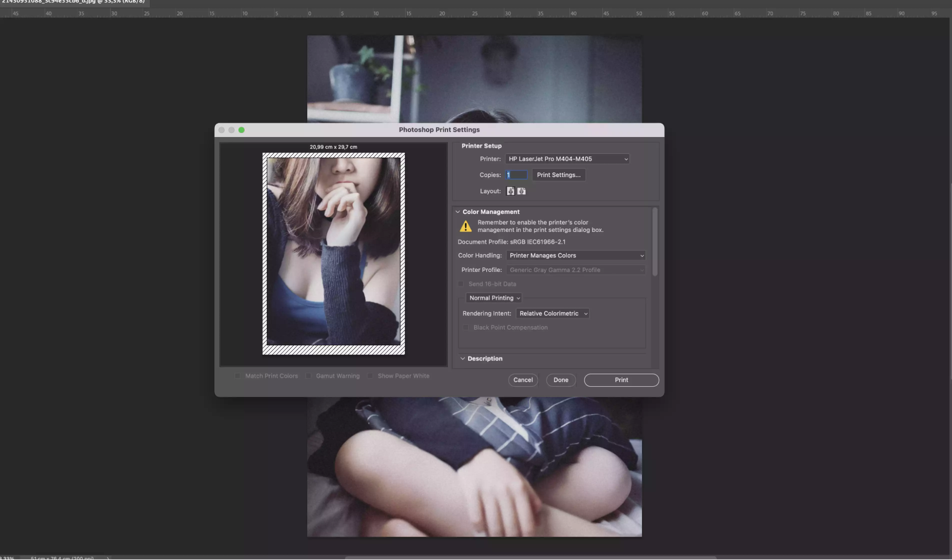This screenshot has width=952, height=560.
Task: Open Print Settings dialog
Action: point(559,175)
